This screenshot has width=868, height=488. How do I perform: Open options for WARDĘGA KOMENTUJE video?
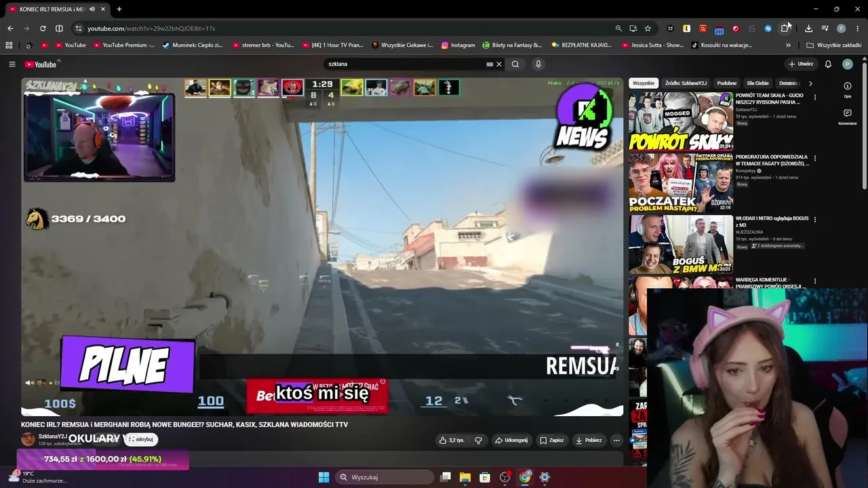coord(815,281)
